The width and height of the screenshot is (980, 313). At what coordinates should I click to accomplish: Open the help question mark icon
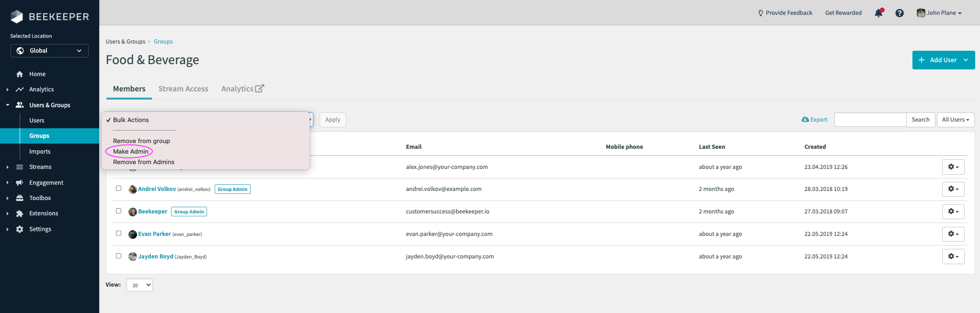pyautogui.click(x=899, y=13)
